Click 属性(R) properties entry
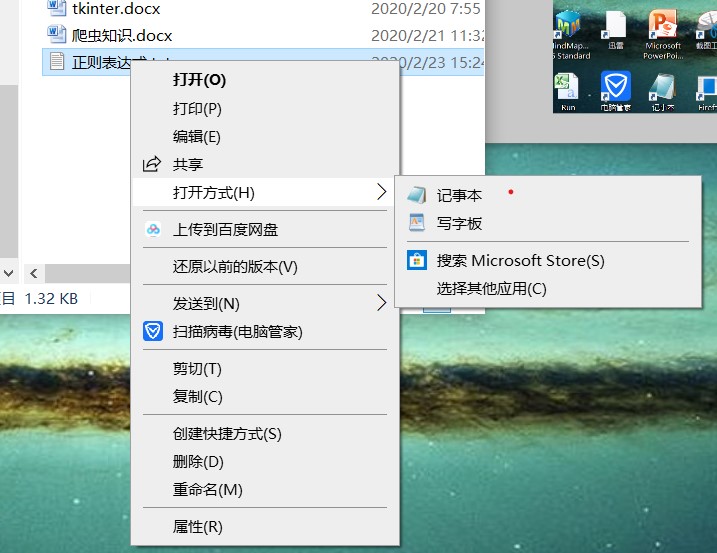Viewport: 717px width, 553px height. click(197, 526)
